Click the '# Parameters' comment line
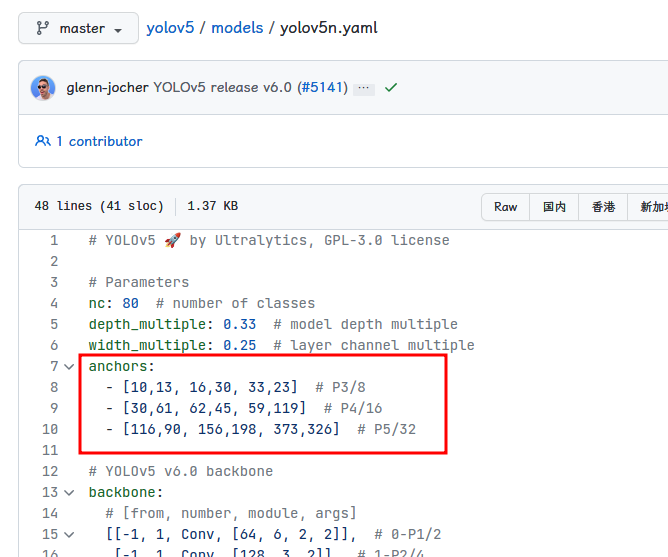Image resolution: width=668 pixels, height=557 pixels. click(139, 282)
